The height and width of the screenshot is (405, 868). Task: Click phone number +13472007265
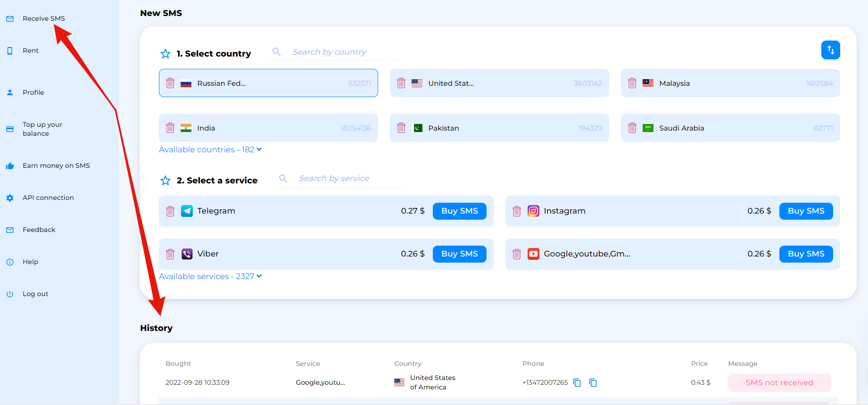tap(545, 382)
